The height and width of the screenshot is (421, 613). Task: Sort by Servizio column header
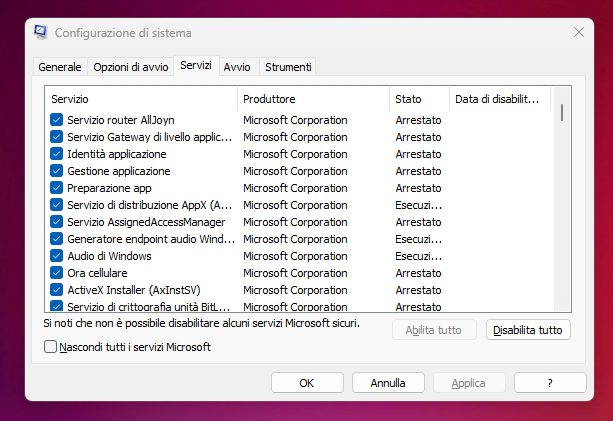coord(141,99)
